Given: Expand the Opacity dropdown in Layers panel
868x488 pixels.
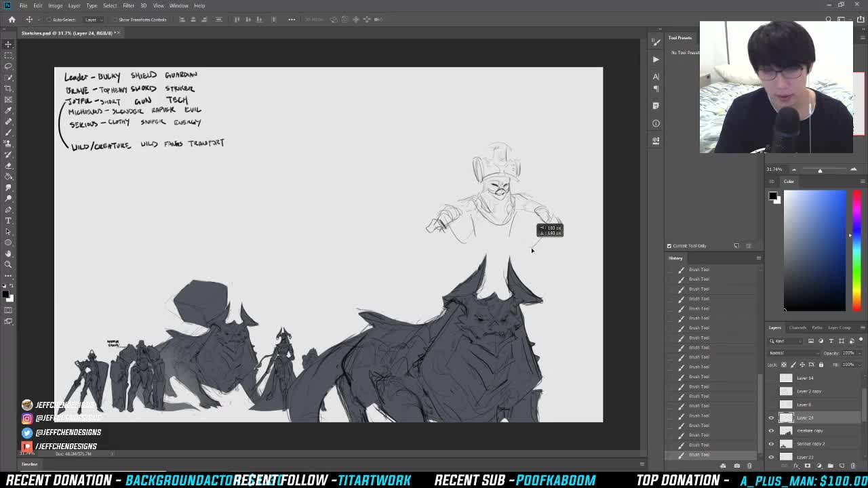Looking at the screenshot, I should coord(859,352).
